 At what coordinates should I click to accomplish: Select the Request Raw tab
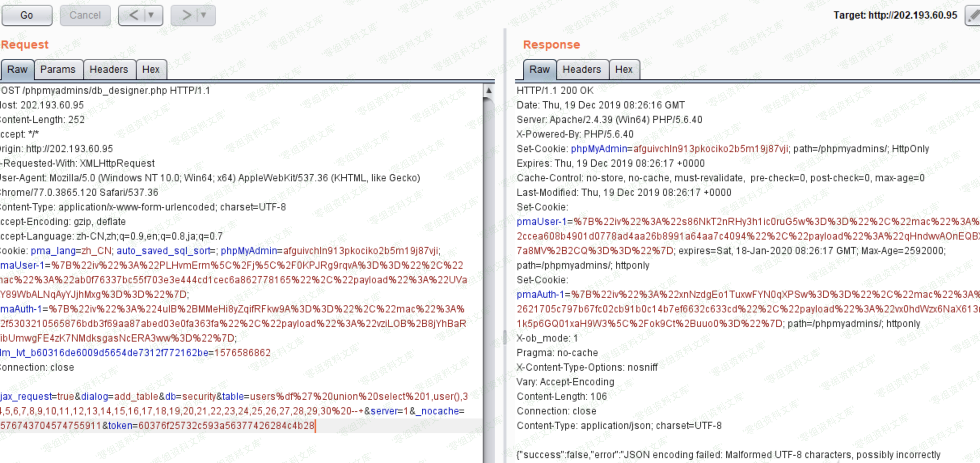17,70
